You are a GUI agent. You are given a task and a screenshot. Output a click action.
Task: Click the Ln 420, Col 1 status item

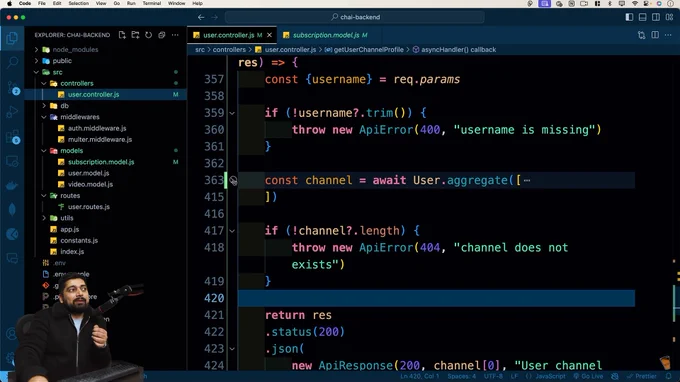(420, 376)
